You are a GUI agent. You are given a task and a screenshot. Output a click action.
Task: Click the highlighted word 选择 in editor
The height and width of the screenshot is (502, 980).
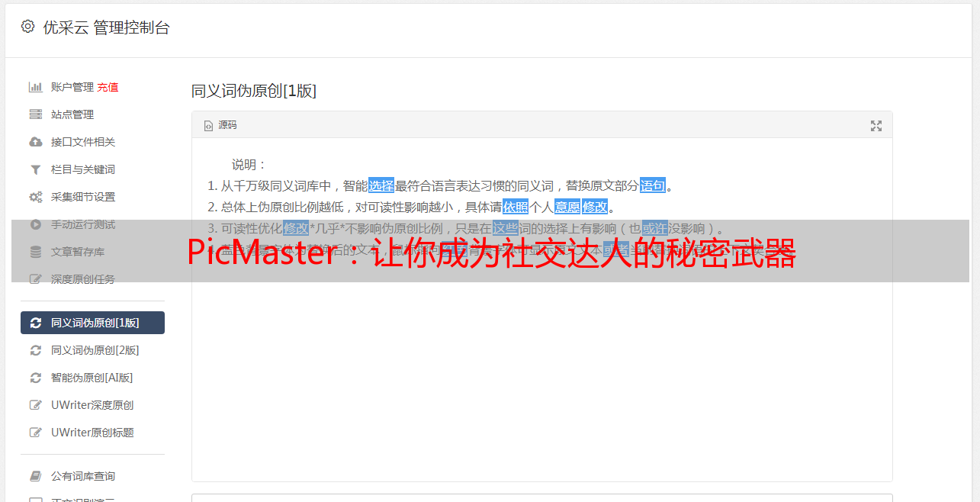381,185
